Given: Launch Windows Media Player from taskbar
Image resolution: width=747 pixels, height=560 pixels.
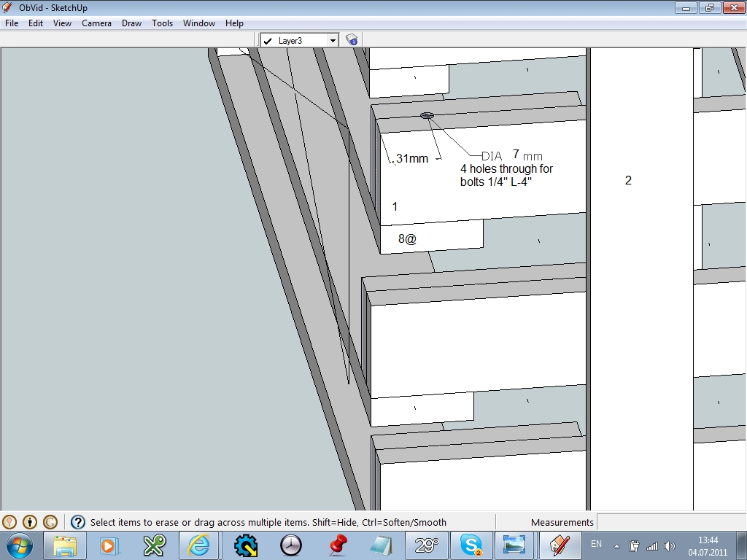Looking at the screenshot, I should click(x=109, y=545).
